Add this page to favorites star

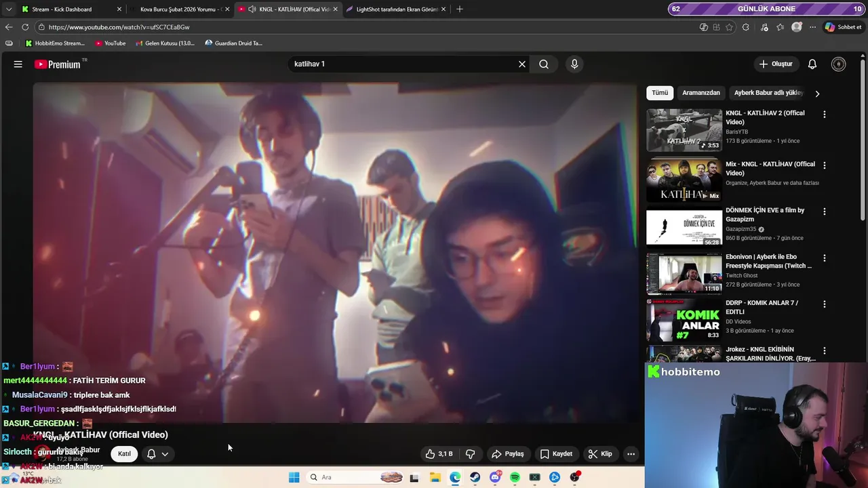click(729, 27)
